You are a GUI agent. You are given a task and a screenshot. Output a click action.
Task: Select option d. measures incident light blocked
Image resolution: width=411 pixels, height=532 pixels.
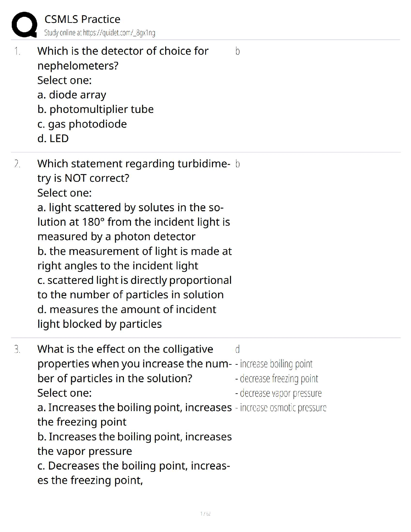coord(127,316)
